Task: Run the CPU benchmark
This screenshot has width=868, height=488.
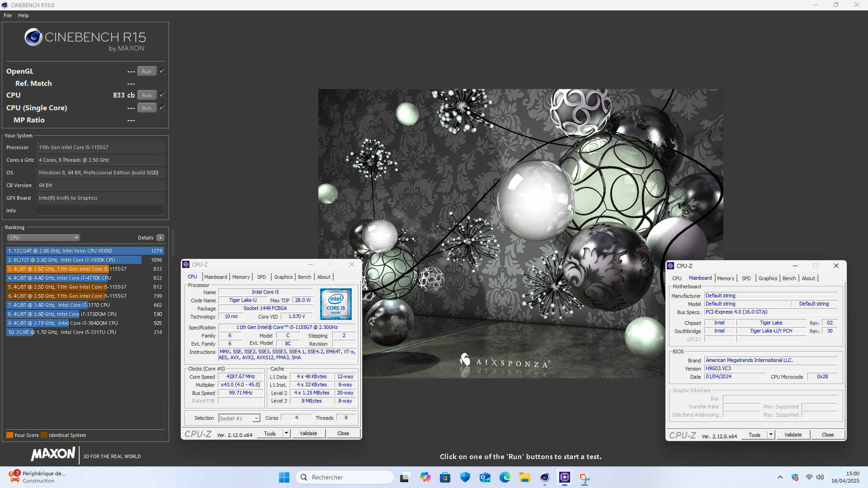Action: tap(147, 95)
